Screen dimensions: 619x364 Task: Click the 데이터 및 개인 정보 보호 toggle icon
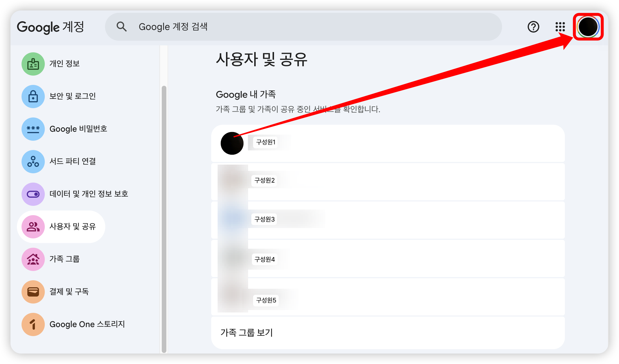33,194
